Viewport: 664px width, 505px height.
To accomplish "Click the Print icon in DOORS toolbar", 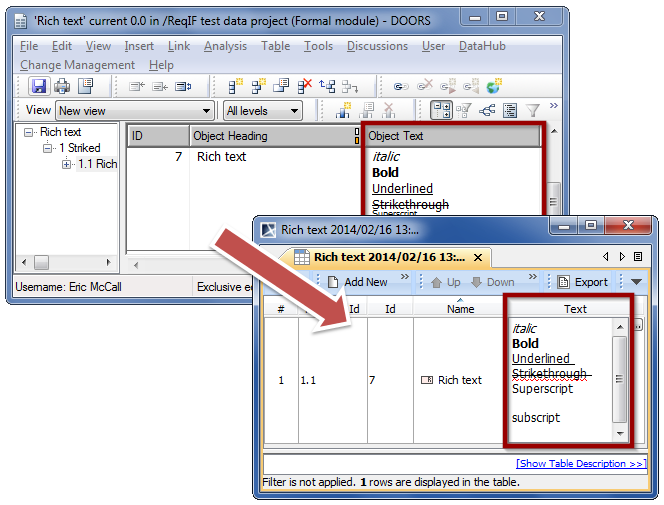I will coord(62,86).
